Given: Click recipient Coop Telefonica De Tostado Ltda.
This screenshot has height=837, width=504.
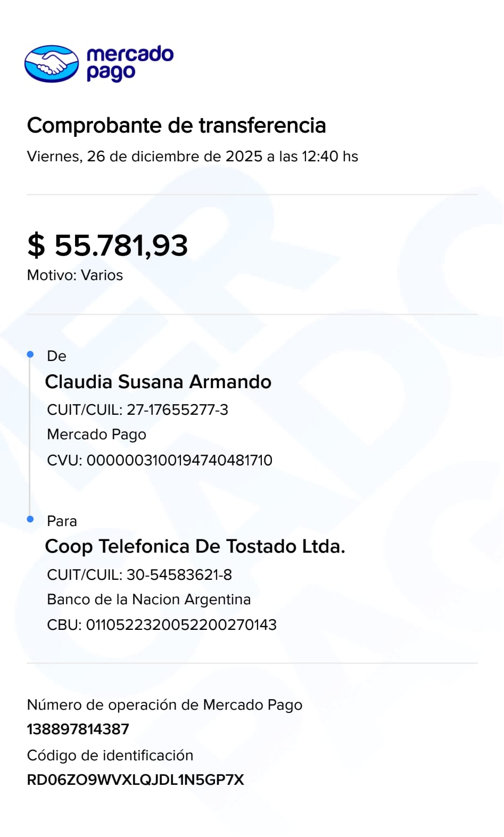Looking at the screenshot, I should 195,546.
